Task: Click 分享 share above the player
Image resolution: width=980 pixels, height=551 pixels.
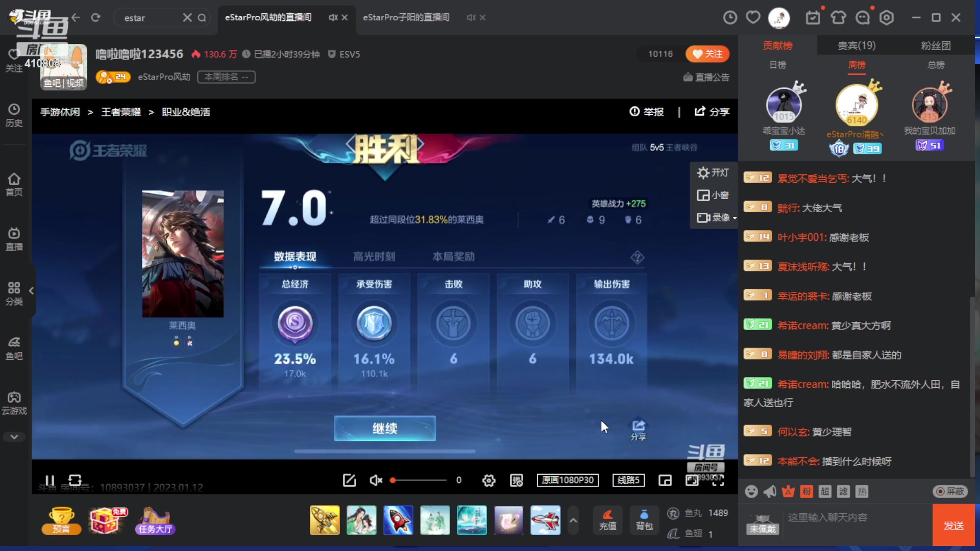Action: [712, 112]
